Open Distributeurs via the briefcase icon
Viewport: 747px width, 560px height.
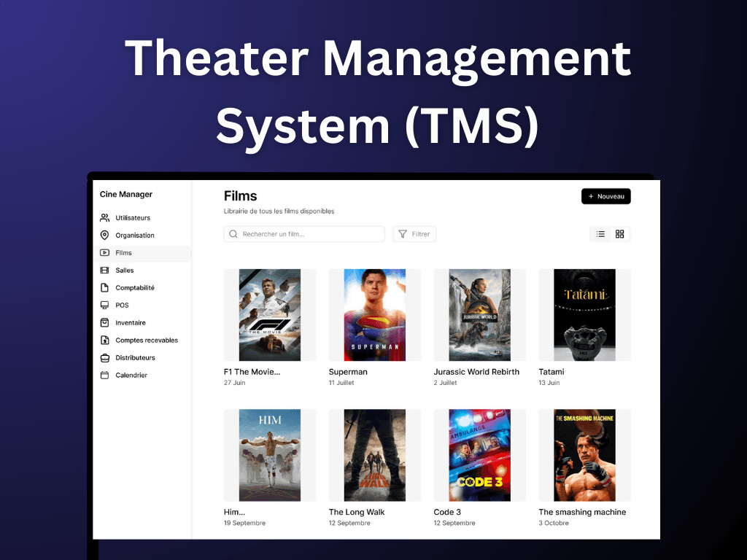105,357
